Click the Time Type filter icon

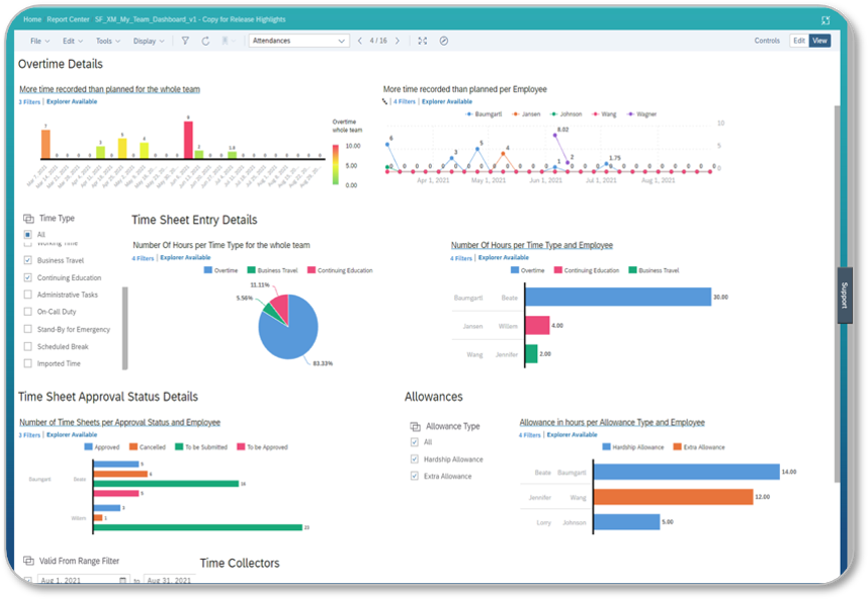pyautogui.click(x=28, y=218)
